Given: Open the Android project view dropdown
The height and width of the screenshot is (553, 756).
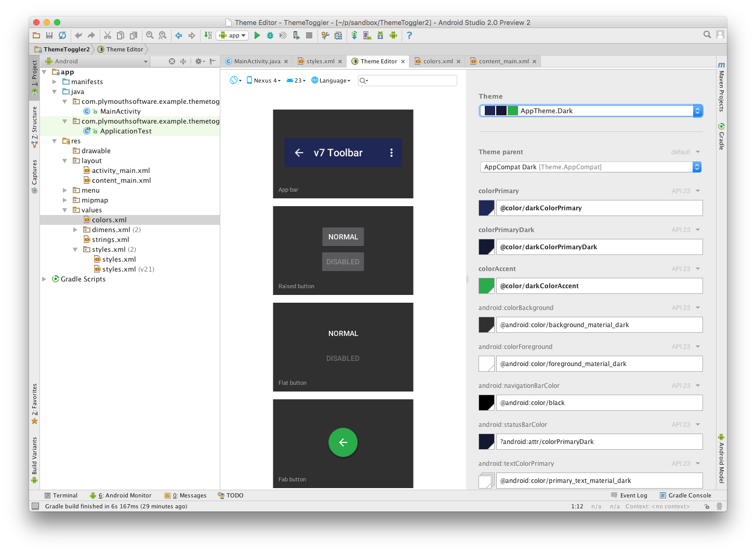Looking at the screenshot, I should [x=96, y=61].
